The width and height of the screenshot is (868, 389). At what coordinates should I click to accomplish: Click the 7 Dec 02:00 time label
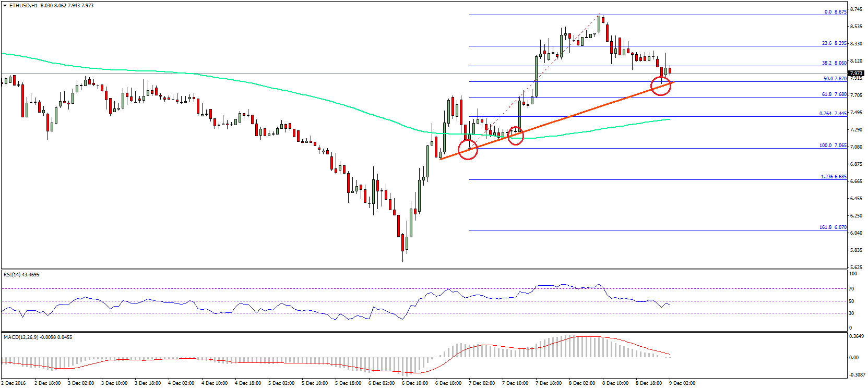(x=482, y=383)
